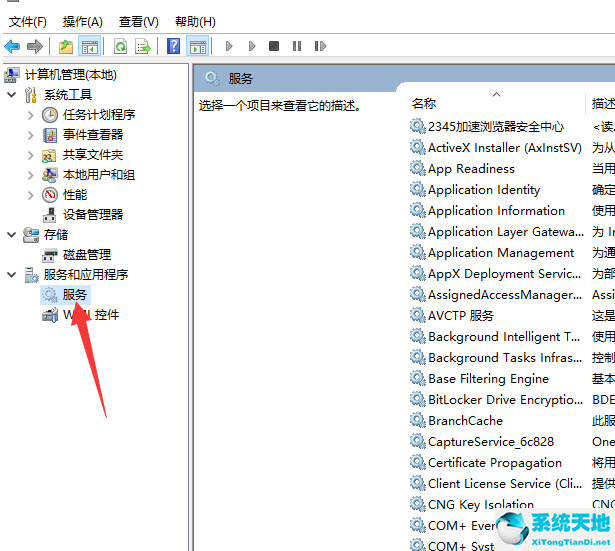Select the CNG Key Isolation service

481,504
